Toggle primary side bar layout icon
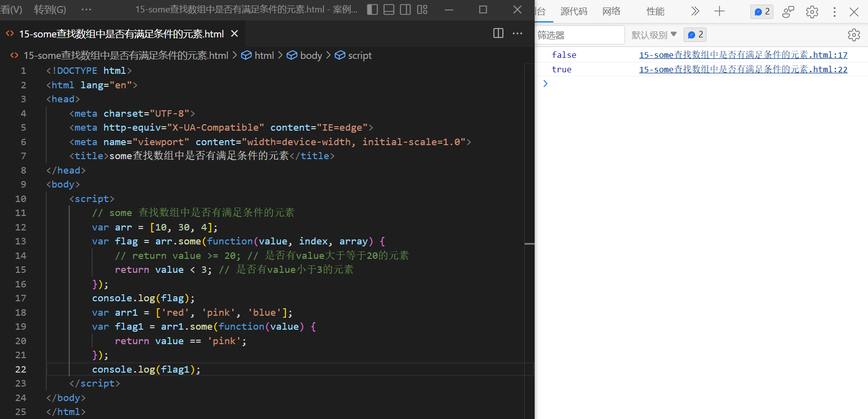The width and height of the screenshot is (868, 419). click(x=372, y=9)
